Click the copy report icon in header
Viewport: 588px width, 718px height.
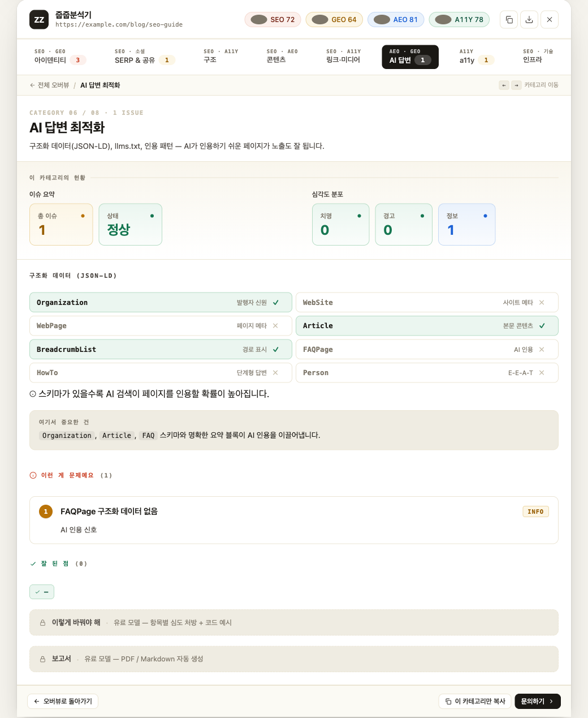pyautogui.click(x=509, y=20)
